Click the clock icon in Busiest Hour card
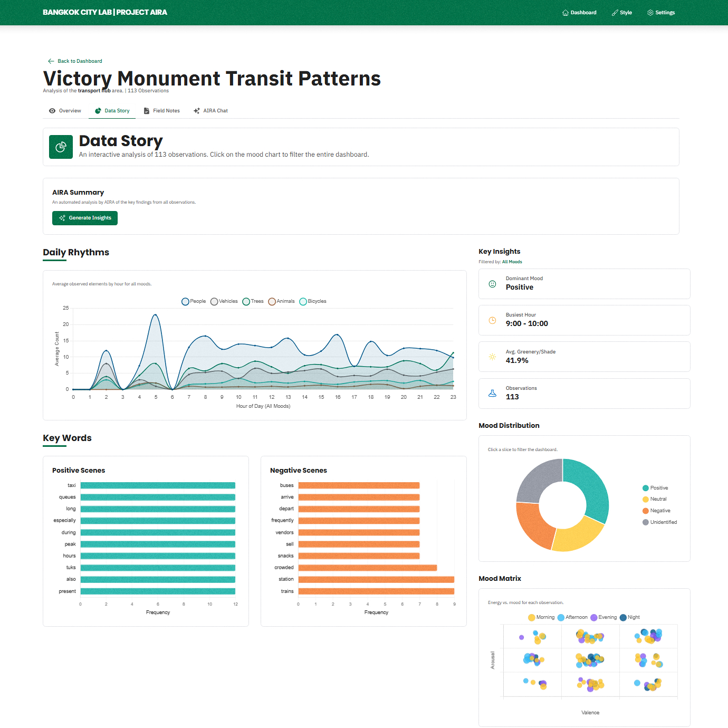The width and height of the screenshot is (728, 728). coord(492,320)
